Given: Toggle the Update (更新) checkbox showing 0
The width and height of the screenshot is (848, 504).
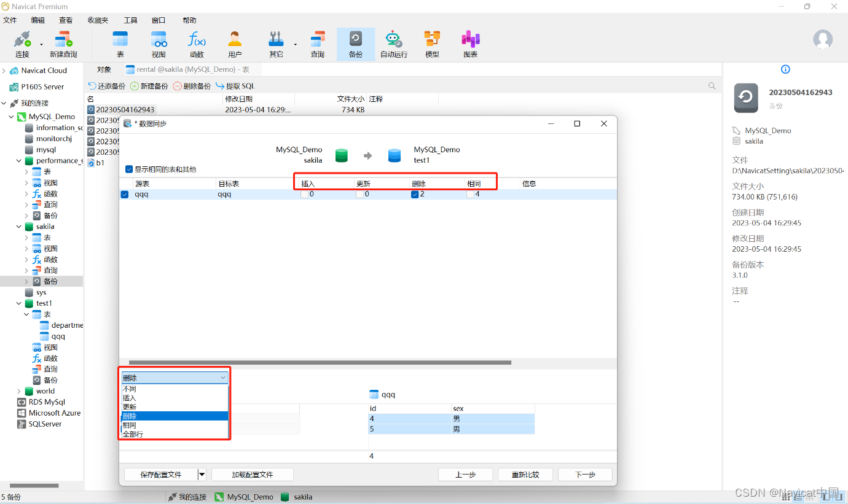Looking at the screenshot, I should click(359, 194).
